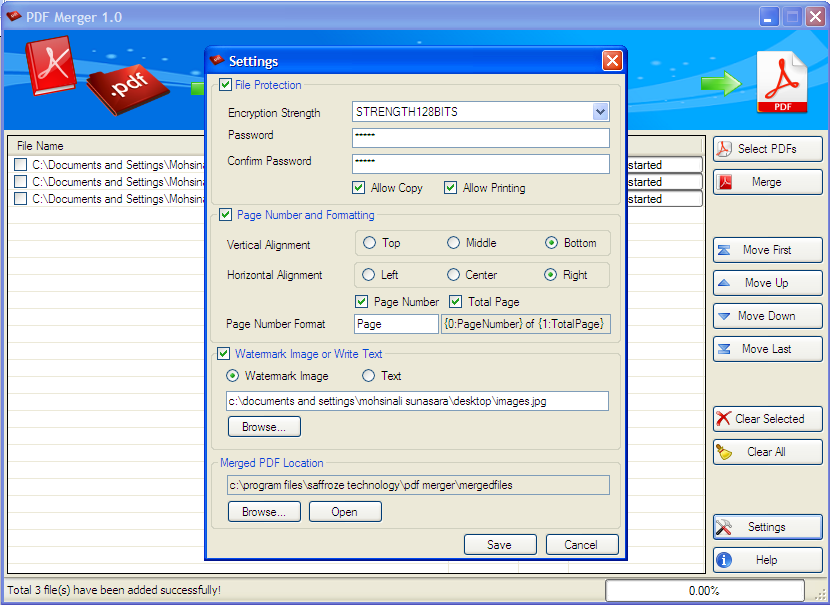The width and height of the screenshot is (830, 605).
Task: Click the Merge PDF icon
Action: (725, 182)
